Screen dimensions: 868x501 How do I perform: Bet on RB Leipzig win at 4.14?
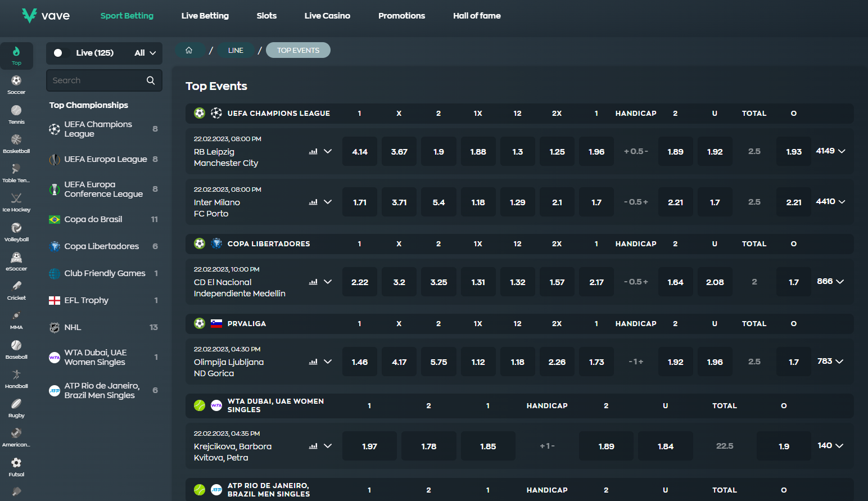[x=360, y=152]
